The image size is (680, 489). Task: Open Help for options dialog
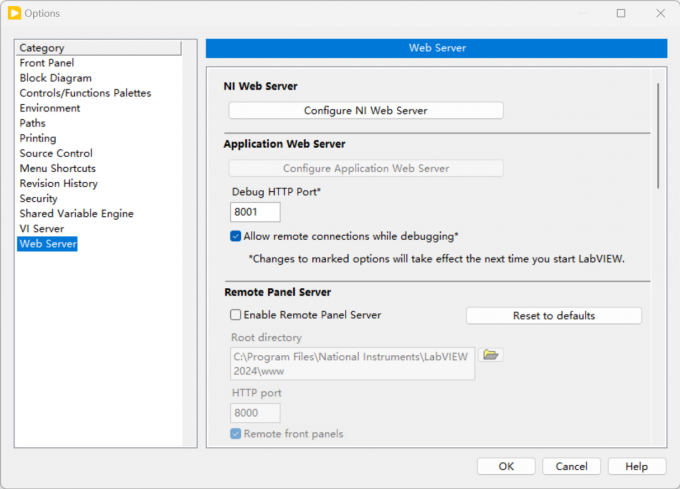point(637,466)
